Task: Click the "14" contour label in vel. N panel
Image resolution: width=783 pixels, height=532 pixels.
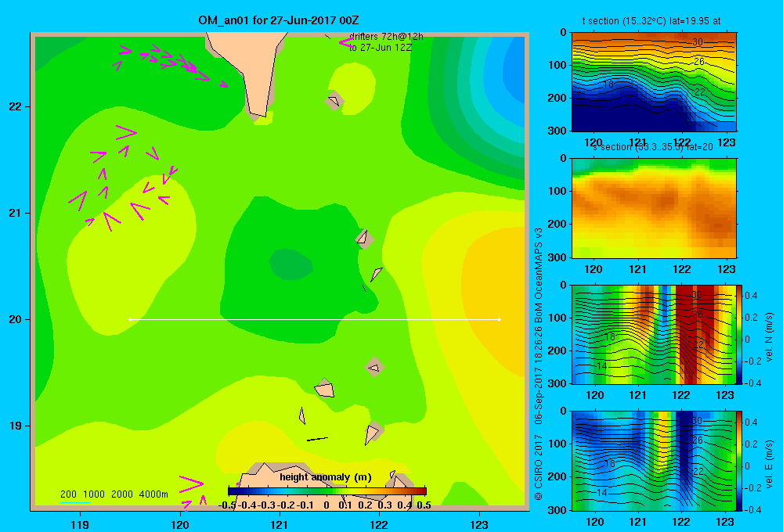Action: tap(602, 366)
